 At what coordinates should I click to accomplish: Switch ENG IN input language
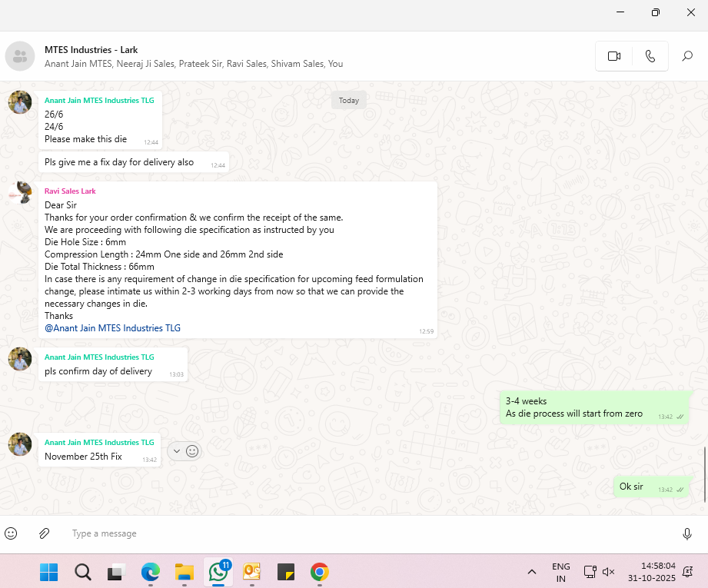[561, 572]
